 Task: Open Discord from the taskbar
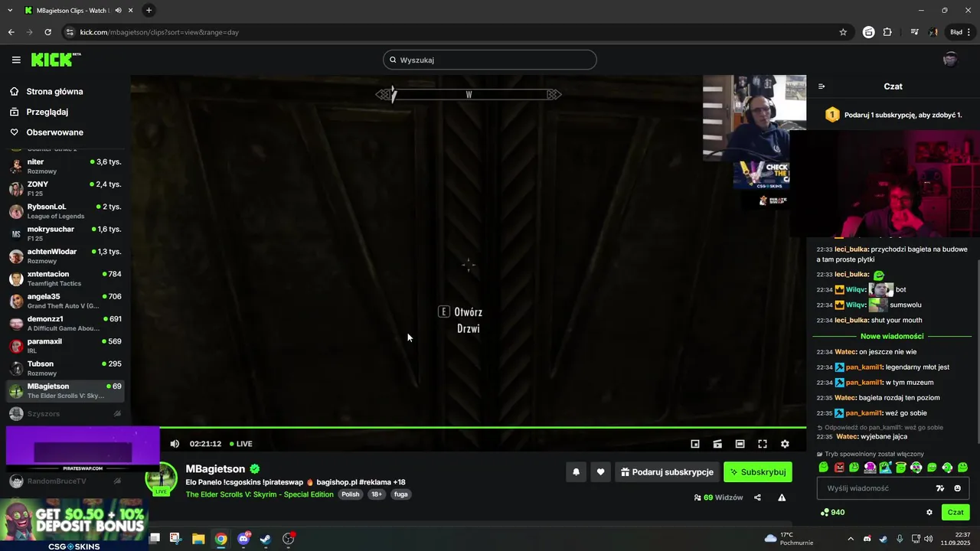[x=244, y=539]
